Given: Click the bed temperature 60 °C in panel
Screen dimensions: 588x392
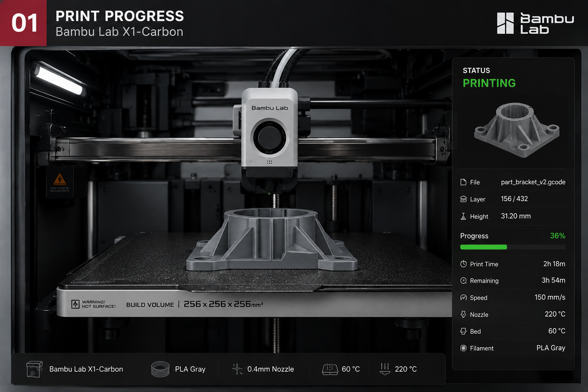Looking at the screenshot, I should click(x=557, y=331).
